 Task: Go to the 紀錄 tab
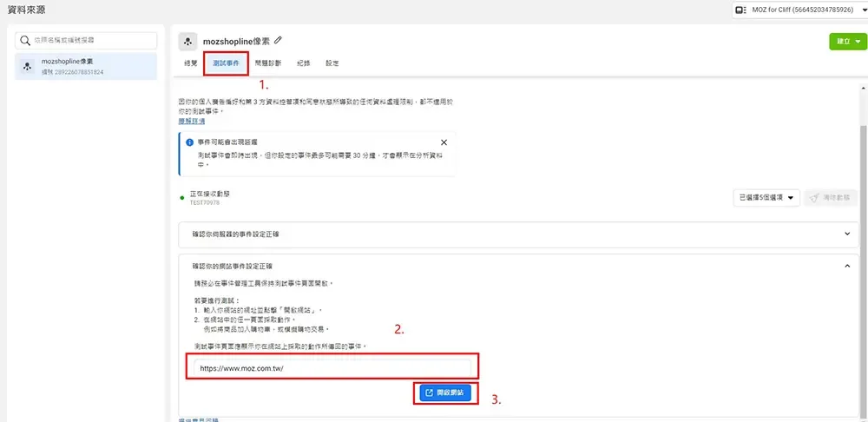[303, 63]
